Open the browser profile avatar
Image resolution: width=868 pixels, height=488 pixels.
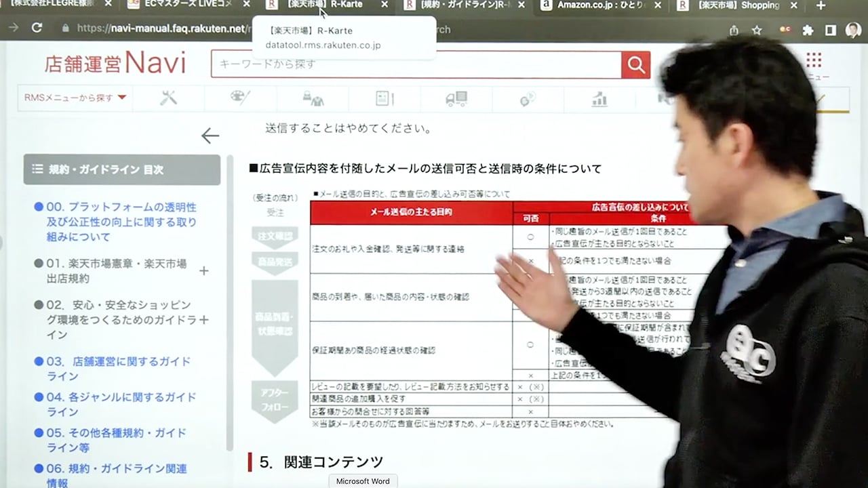853,30
